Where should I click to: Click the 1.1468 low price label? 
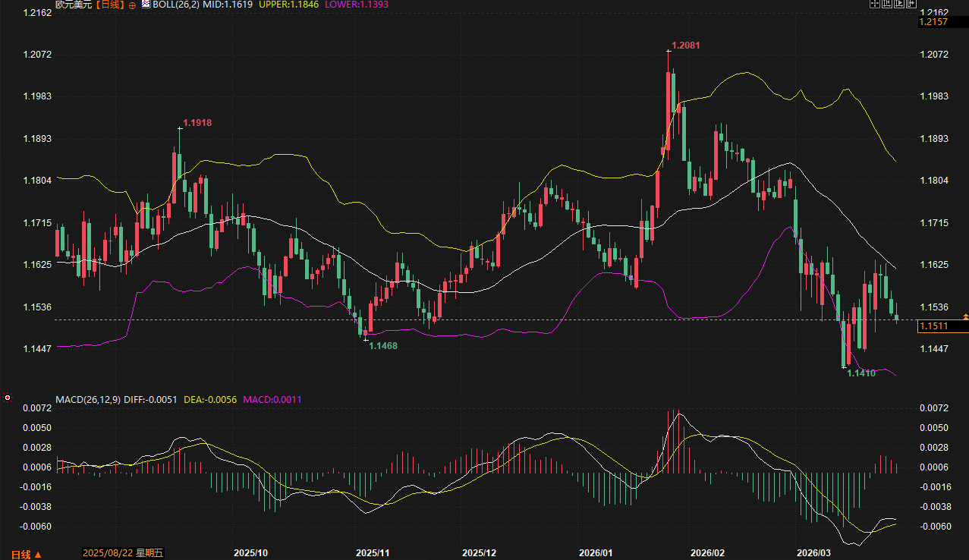[383, 345]
